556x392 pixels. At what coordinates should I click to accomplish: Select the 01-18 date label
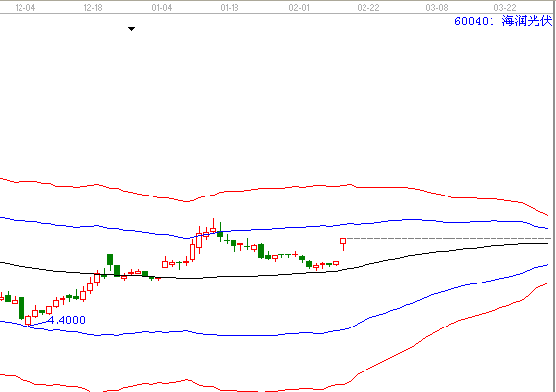tap(230, 8)
